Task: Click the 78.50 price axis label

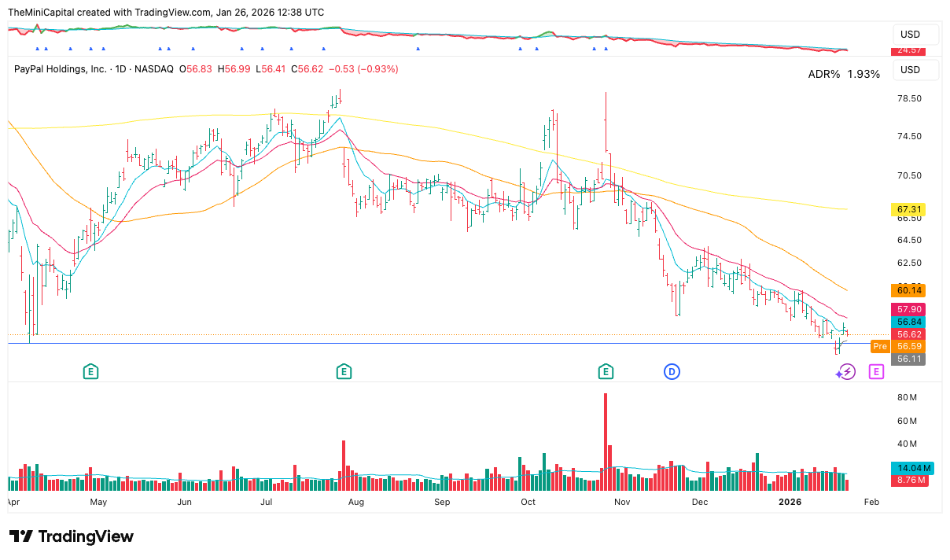Action: 910,99
